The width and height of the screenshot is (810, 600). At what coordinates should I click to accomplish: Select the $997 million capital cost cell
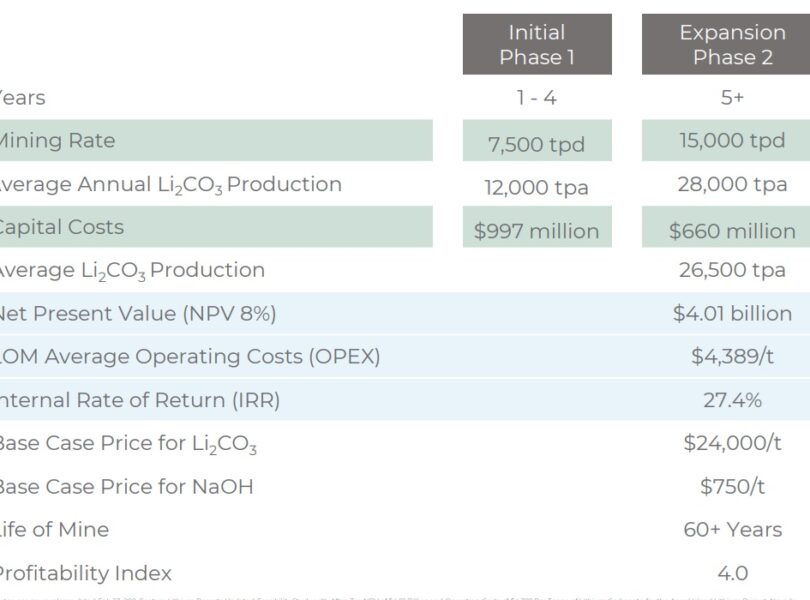pos(537,231)
